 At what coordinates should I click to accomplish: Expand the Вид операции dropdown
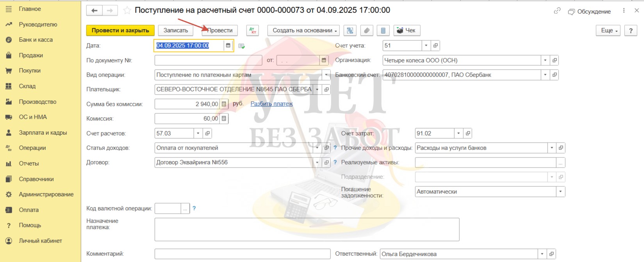pos(326,75)
